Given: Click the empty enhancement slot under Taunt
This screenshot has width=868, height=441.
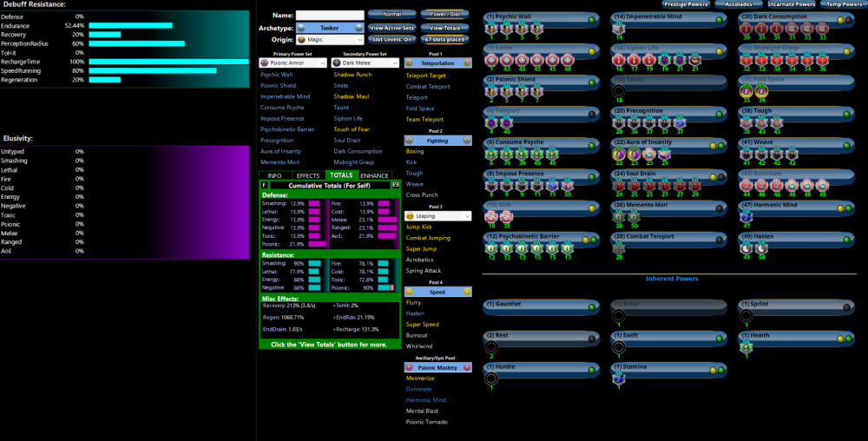Looking at the screenshot, I should (619, 92).
